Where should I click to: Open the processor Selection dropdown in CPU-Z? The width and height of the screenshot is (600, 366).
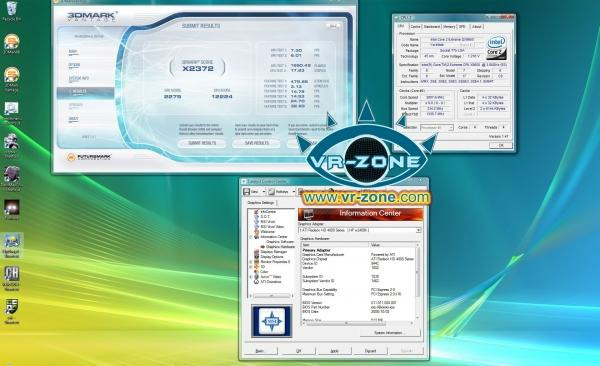pyautogui.click(x=437, y=127)
